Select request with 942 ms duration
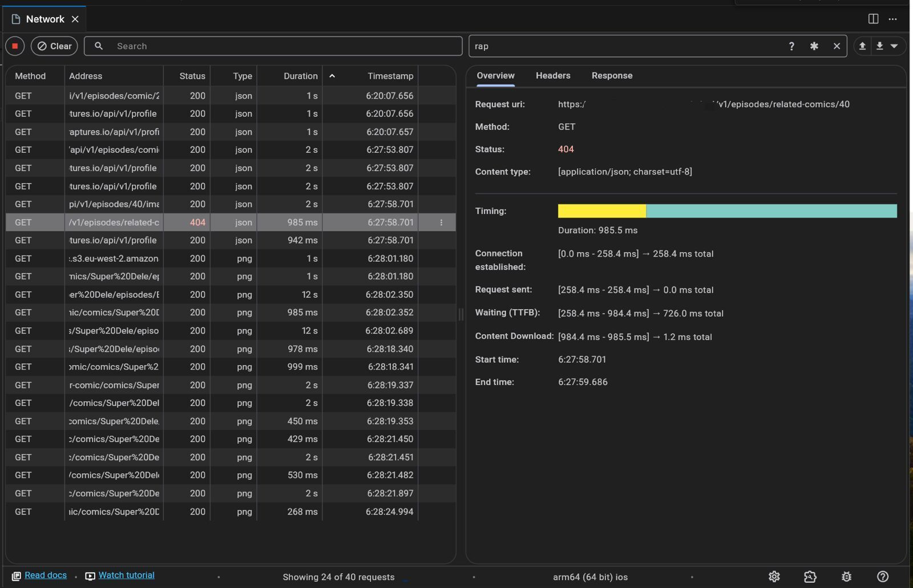913x588 pixels. [231, 241]
